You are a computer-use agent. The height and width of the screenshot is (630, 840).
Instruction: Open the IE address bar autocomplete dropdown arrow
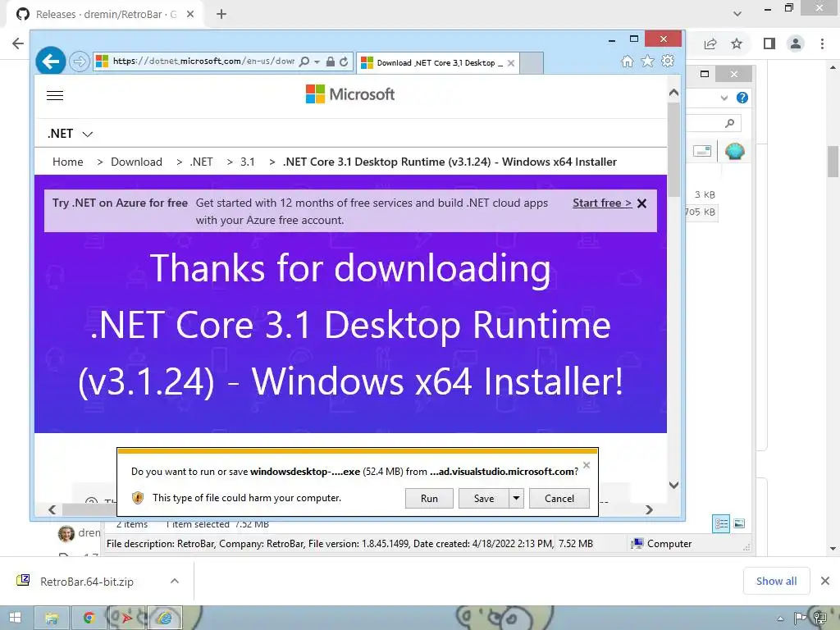point(317,62)
